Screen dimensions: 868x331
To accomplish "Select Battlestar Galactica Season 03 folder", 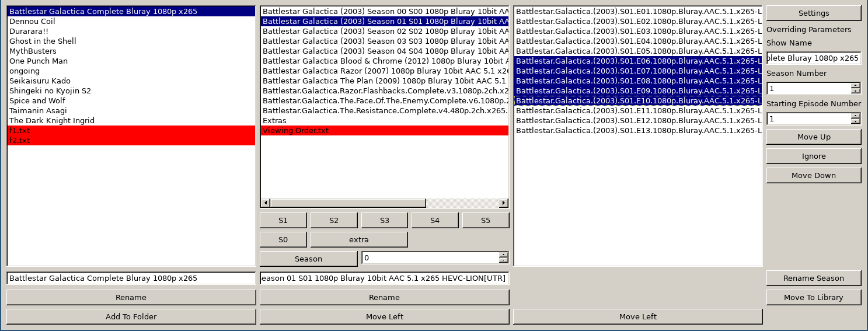I will click(x=385, y=41).
